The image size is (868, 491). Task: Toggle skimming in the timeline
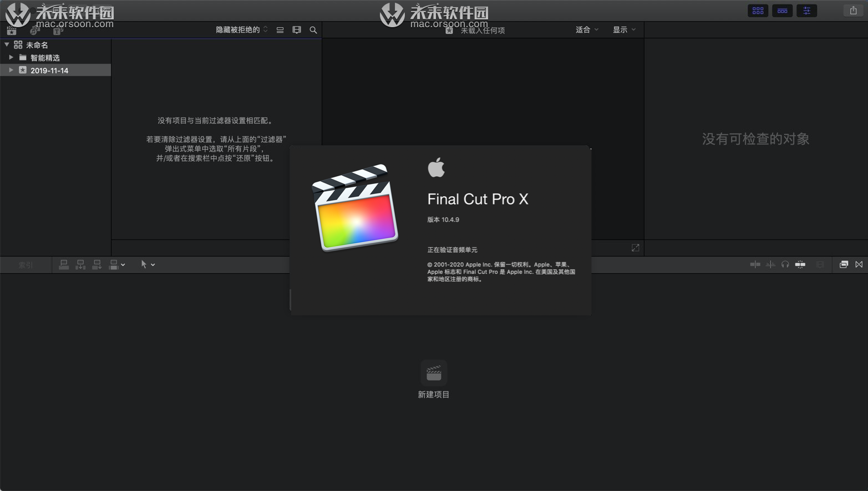coord(755,264)
